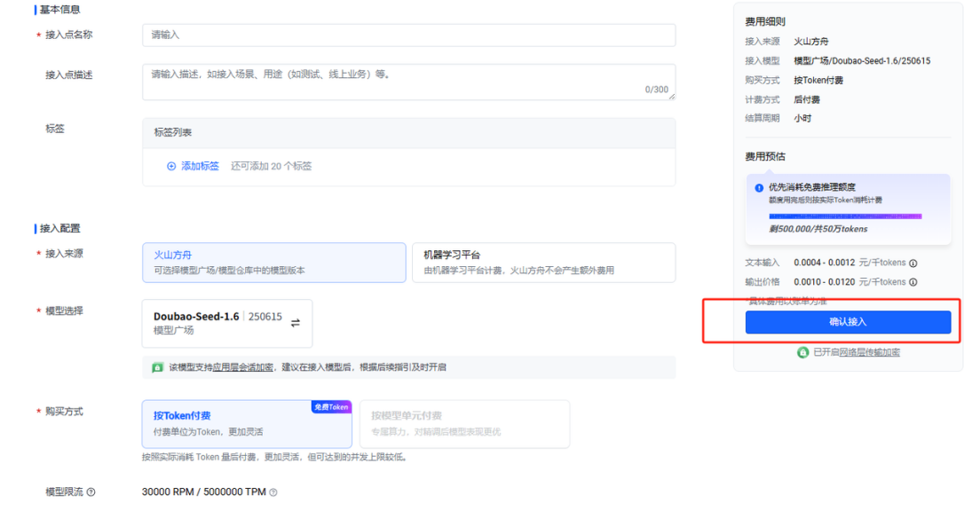This screenshot has width=980, height=511.
Task: Click the blue info icon in 优先消耗免费推理额度 notice
Action: pos(759,188)
